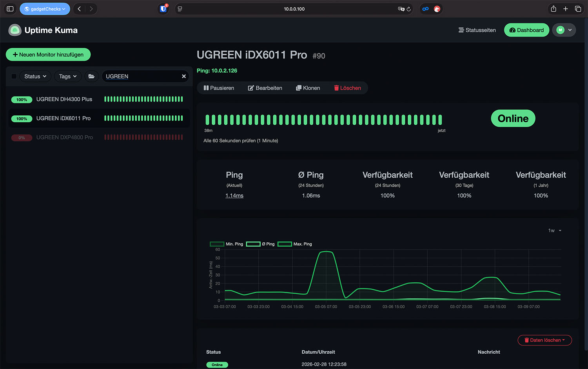
Task: Open the 1w chart period dropdown
Action: tap(555, 231)
